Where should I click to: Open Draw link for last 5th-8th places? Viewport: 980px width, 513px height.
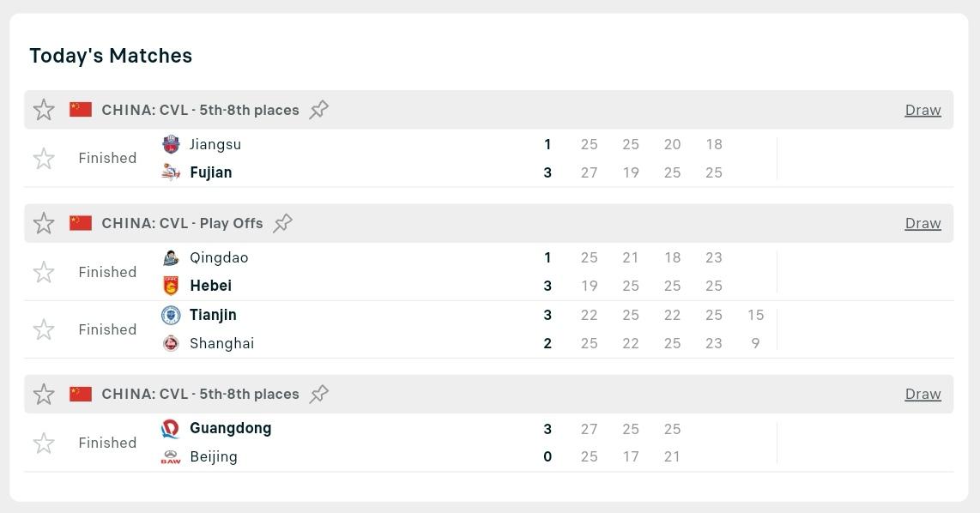(923, 394)
